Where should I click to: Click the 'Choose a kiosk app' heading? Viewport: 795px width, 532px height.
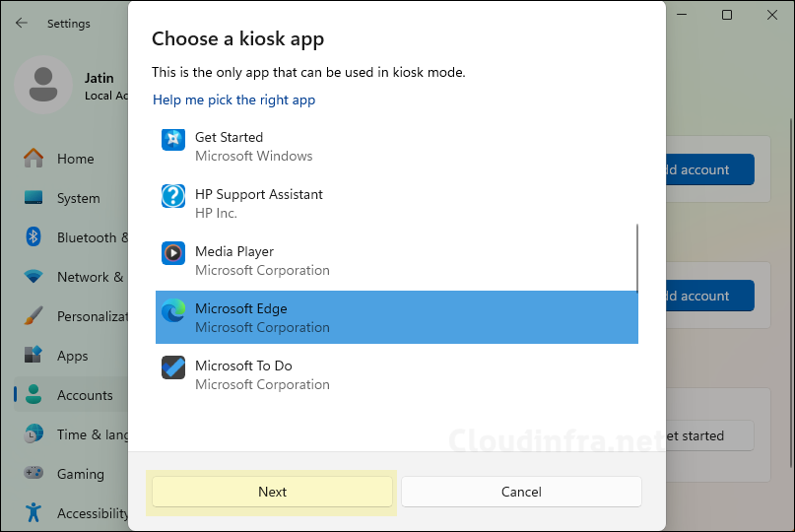point(237,39)
